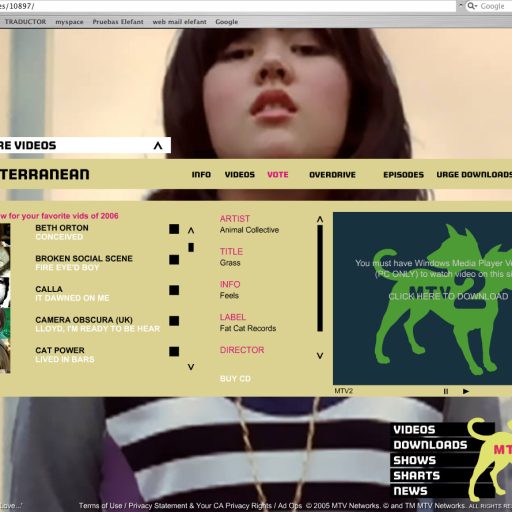Click the video list scroll thumb
512x512 pixels.
(191, 247)
